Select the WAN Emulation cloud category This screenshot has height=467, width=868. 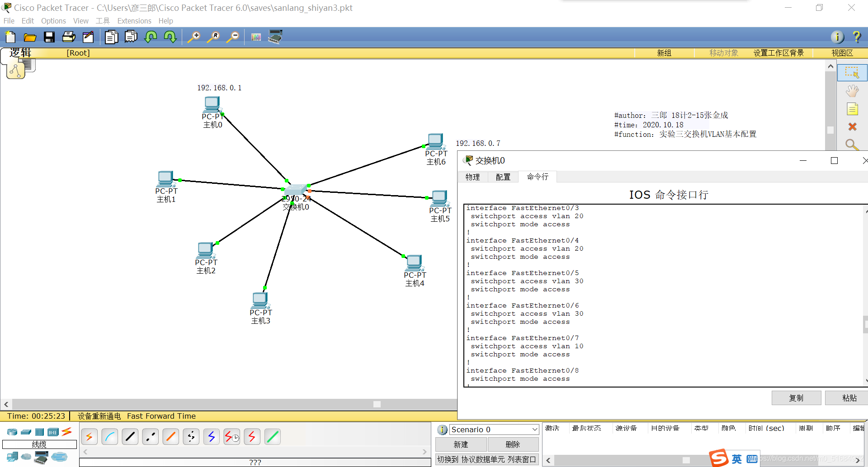26,457
